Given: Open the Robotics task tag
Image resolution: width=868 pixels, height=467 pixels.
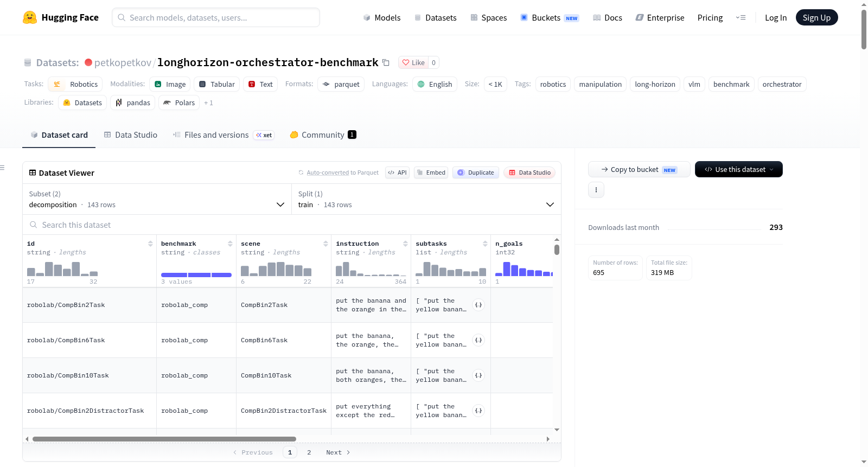Looking at the screenshot, I should 75,84.
